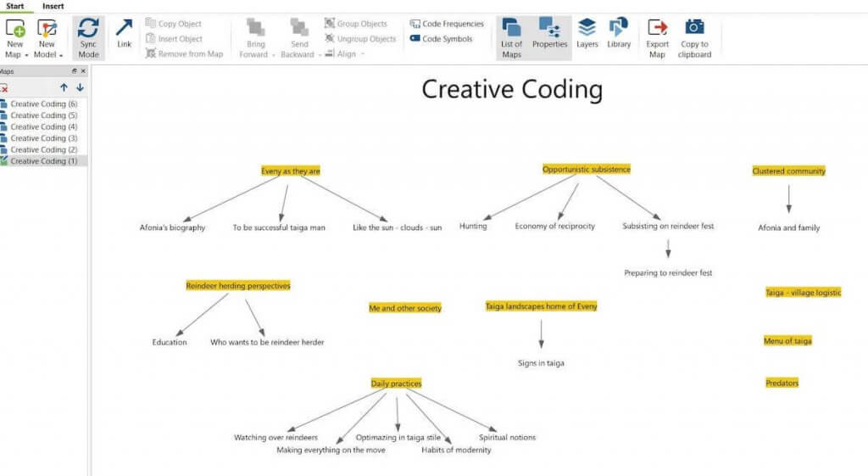Select the 'Eveny as they are' code
Screen dimensions: 868x476
click(291, 171)
